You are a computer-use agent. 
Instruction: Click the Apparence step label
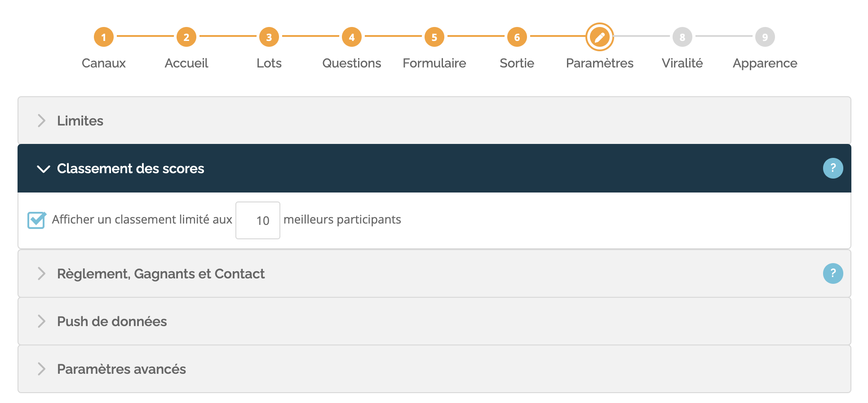click(x=765, y=63)
